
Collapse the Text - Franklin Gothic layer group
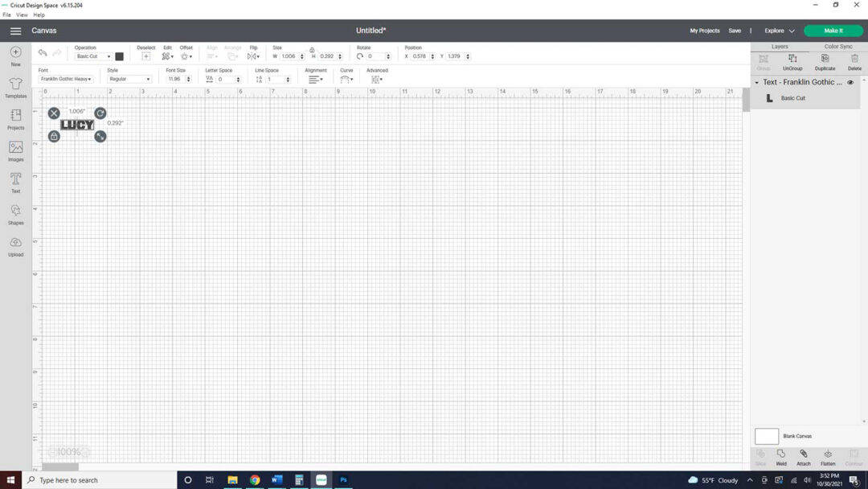[x=756, y=82]
